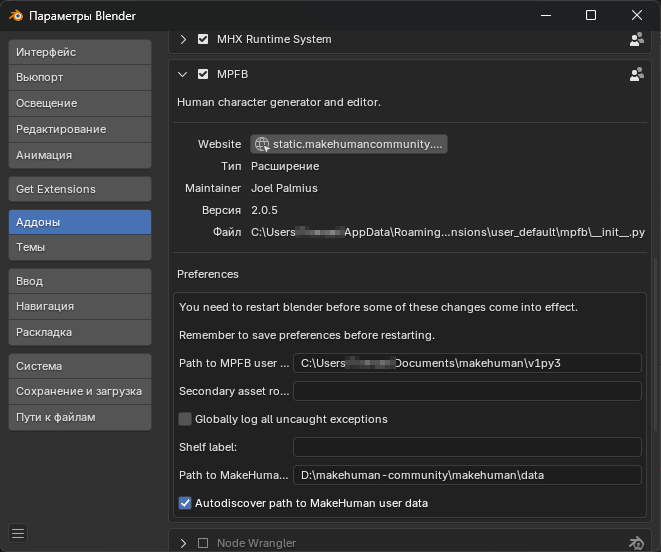Screen dimensions: 661x552
Task: Switch to the Темы section
Action: point(80,247)
